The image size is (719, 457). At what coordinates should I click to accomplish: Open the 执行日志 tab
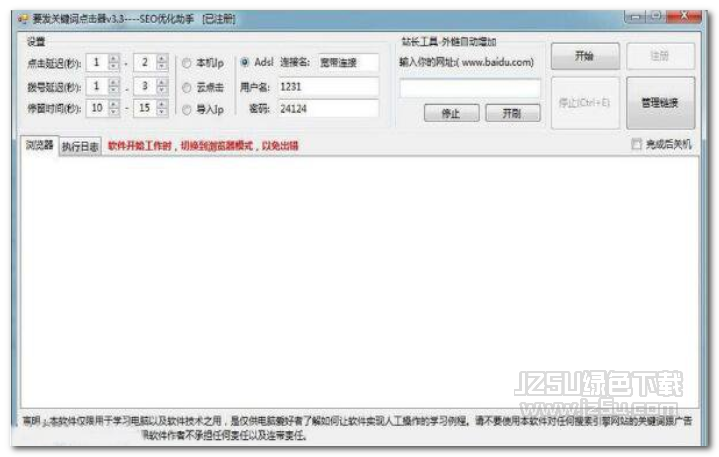coord(80,146)
